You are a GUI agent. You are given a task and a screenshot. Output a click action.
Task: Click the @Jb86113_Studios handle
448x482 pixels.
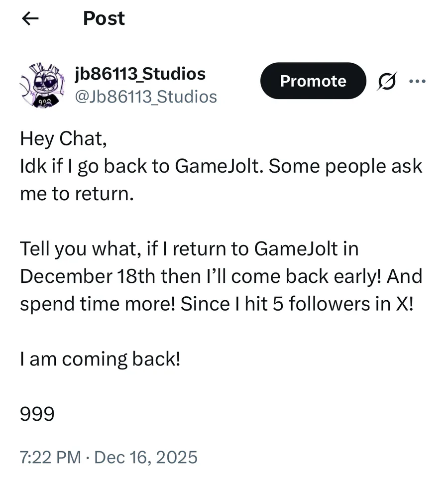[145, 96]
